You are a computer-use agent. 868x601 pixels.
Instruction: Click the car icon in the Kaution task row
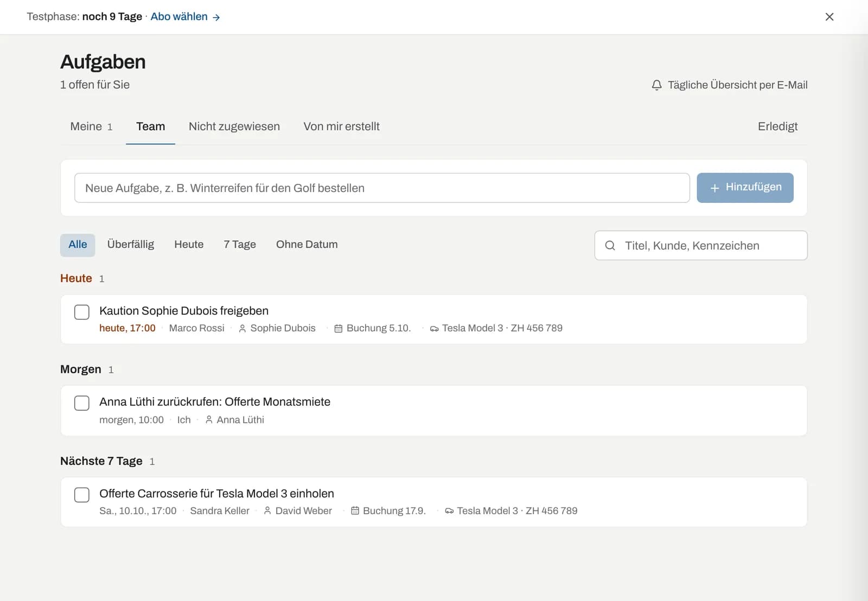click(434, 329)
